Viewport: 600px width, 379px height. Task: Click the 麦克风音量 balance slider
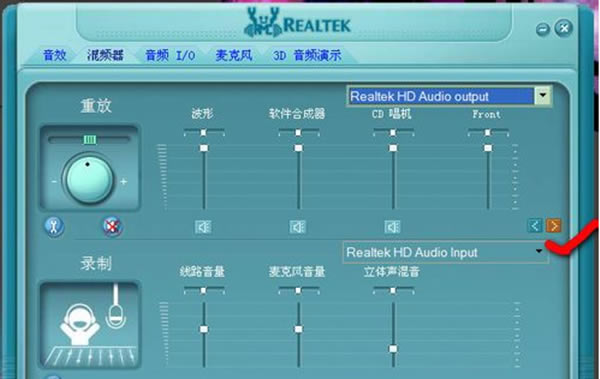(298, 291)
